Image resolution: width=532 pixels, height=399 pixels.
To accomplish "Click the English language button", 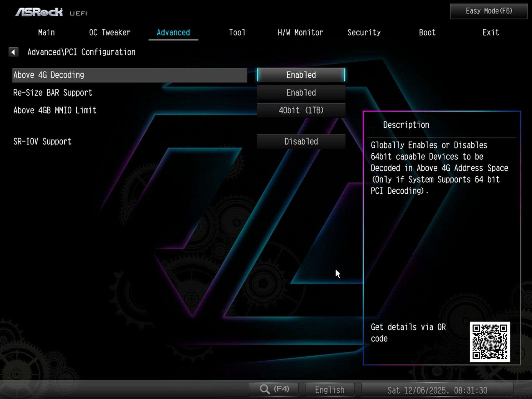I will 329,390.
